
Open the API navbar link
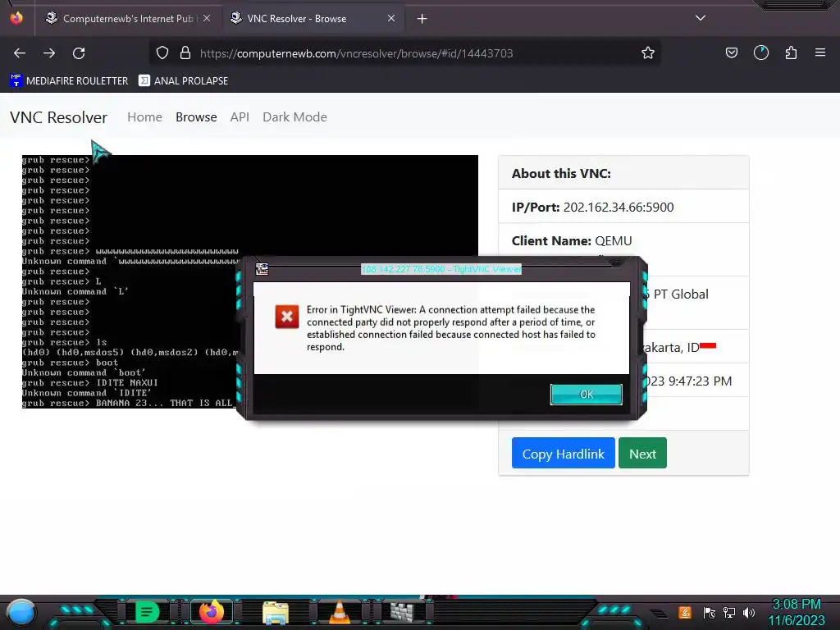(240, 117)
